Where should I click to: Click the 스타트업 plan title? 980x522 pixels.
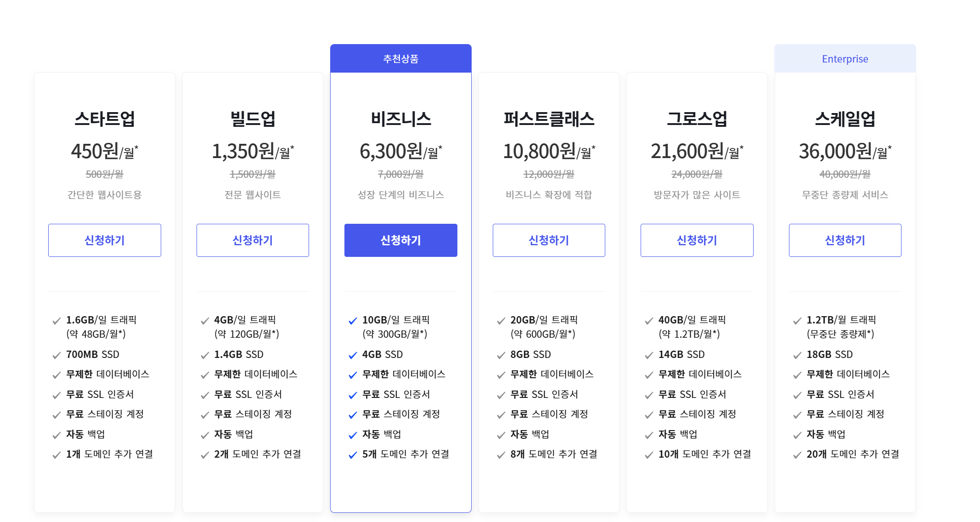tap(105, 119)
